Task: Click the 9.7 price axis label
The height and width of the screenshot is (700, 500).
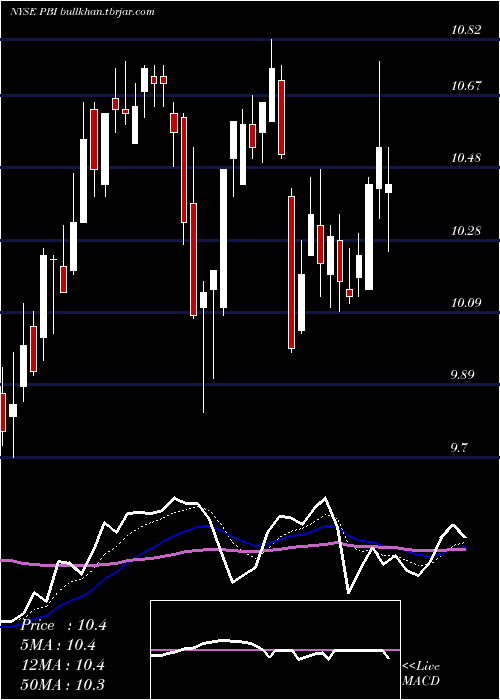Action: (x=459, y=448)
